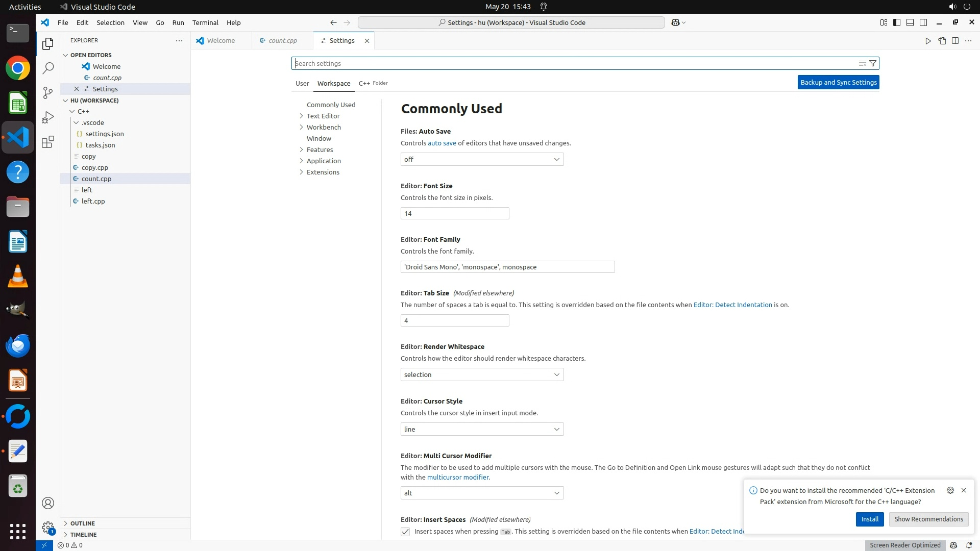Click the filter settings funnel icon

(873, 63)
